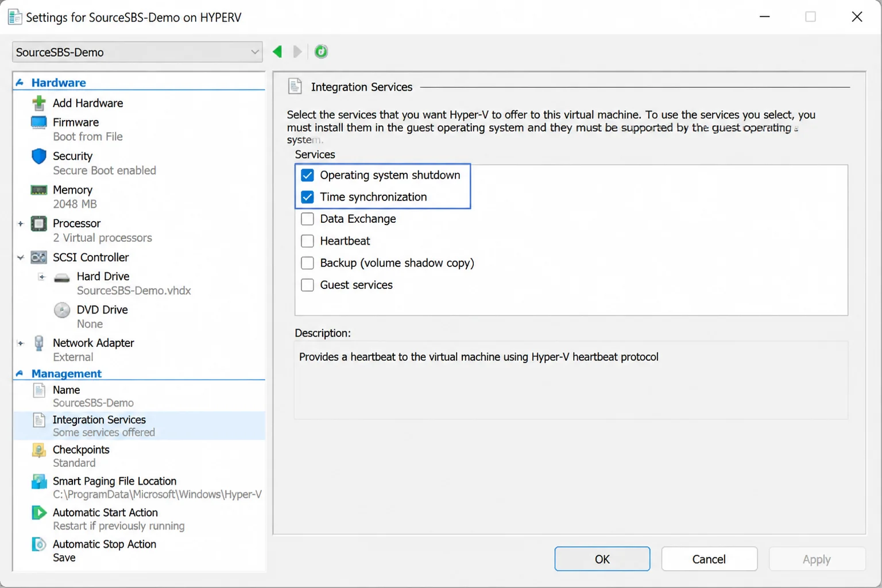Click 'SourceSBS-Demo.vhdx' under Hard Drive
Screen dimensions: 882x588
[134, 291]
